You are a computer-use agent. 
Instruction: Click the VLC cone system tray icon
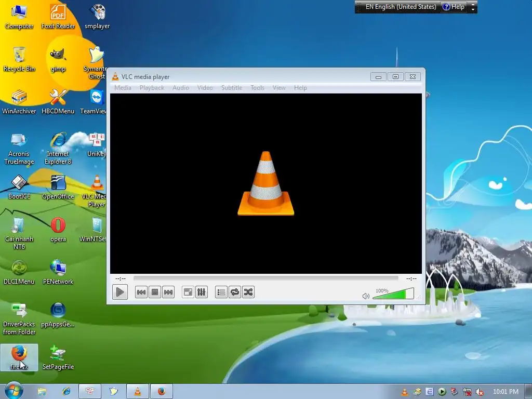[404, 392]
